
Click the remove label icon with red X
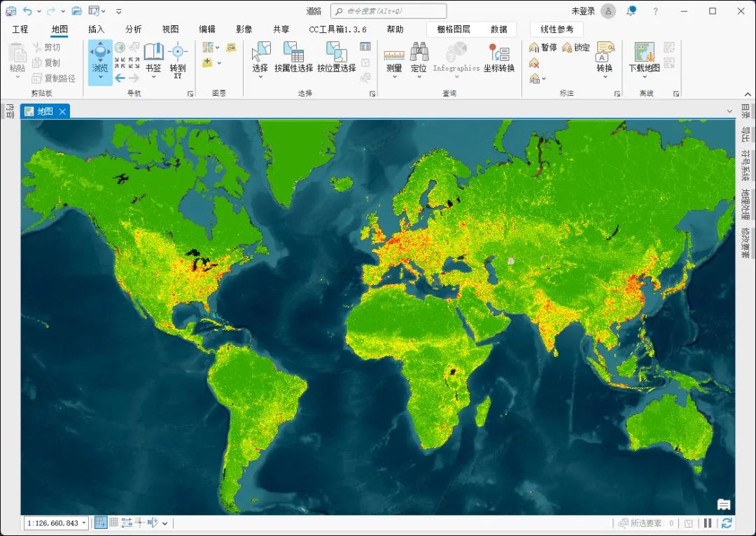(x=534, y=63)
